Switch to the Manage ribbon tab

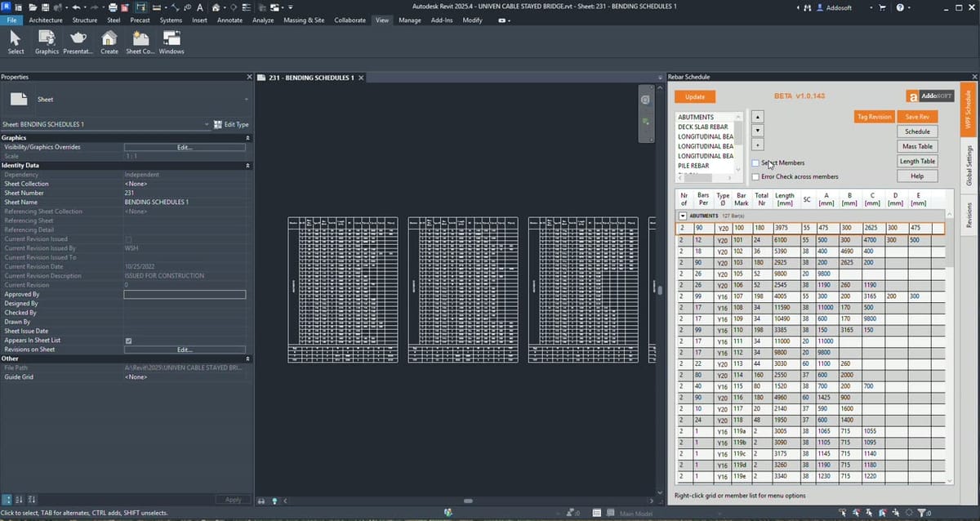(x=410, y=20)
